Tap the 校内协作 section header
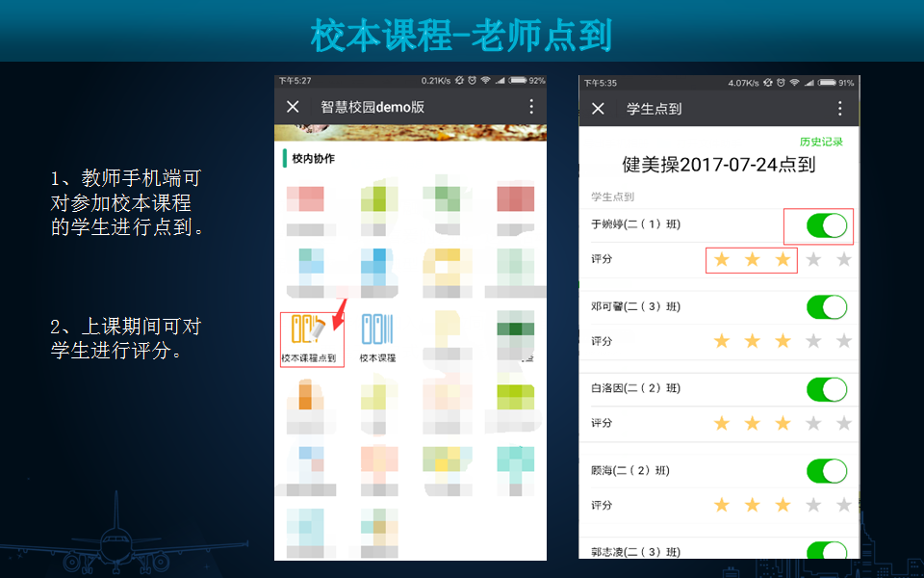This screenshot has width=924, height=578. (314, 159)
